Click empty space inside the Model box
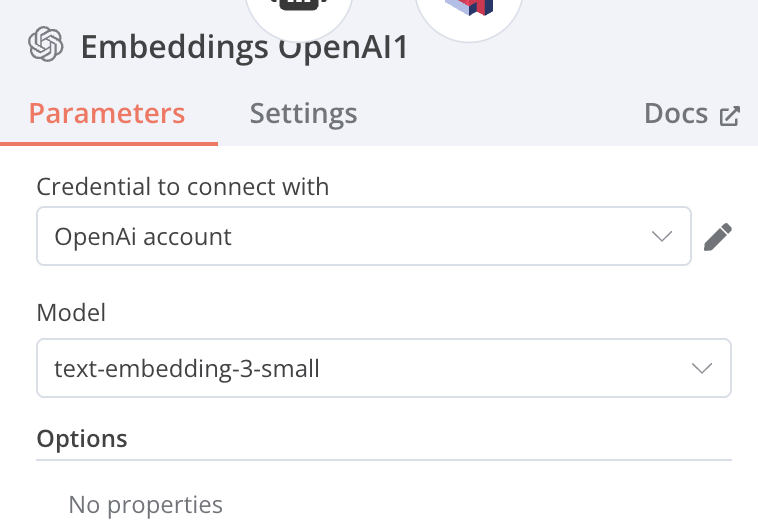Viewport: 758px width, 530px height. click(500, 369)
